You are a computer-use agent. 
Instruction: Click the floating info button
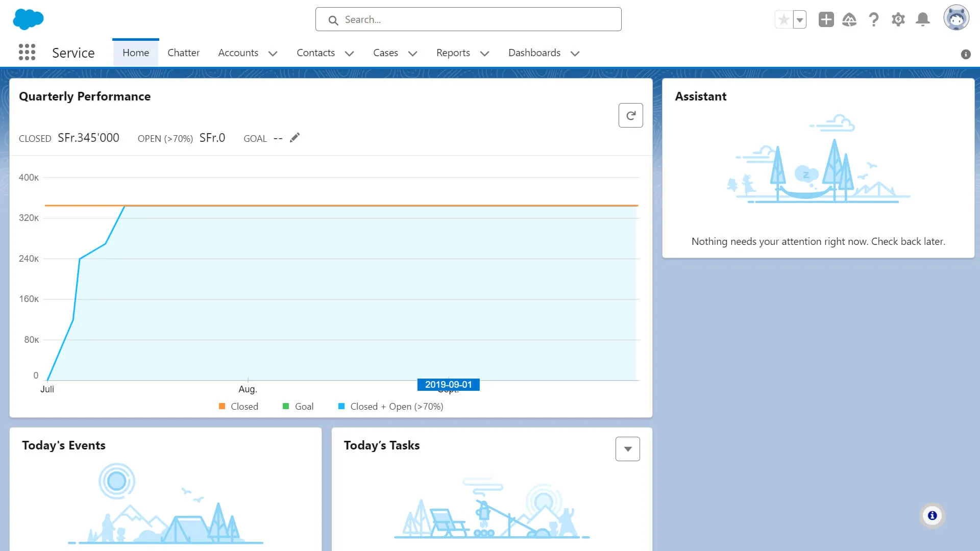pos(932,515)
